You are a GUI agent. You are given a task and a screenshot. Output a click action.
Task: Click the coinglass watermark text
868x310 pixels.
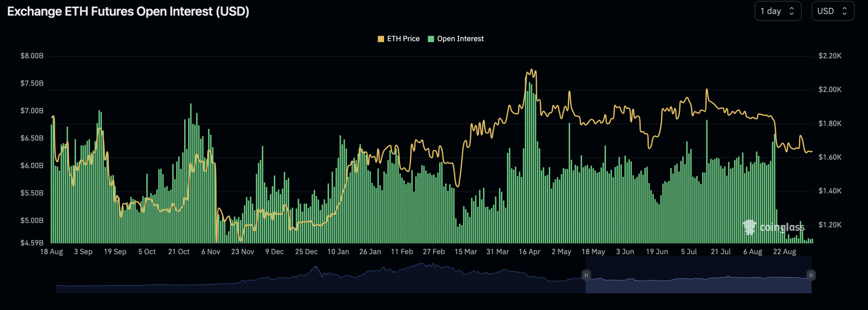(x=782, y=227)
